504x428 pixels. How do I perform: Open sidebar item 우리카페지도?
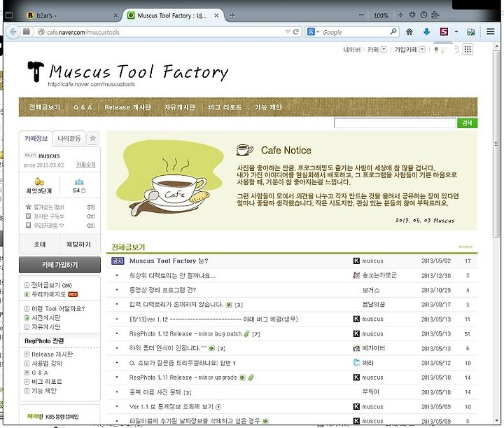pyautogui.click(x=48, y=294)
